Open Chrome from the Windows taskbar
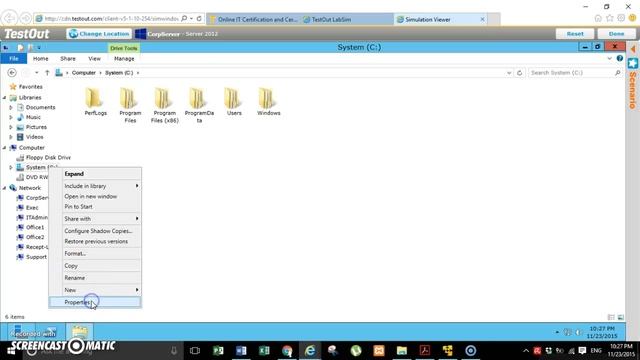Screen dimensions: 640x360 (287, 350)
